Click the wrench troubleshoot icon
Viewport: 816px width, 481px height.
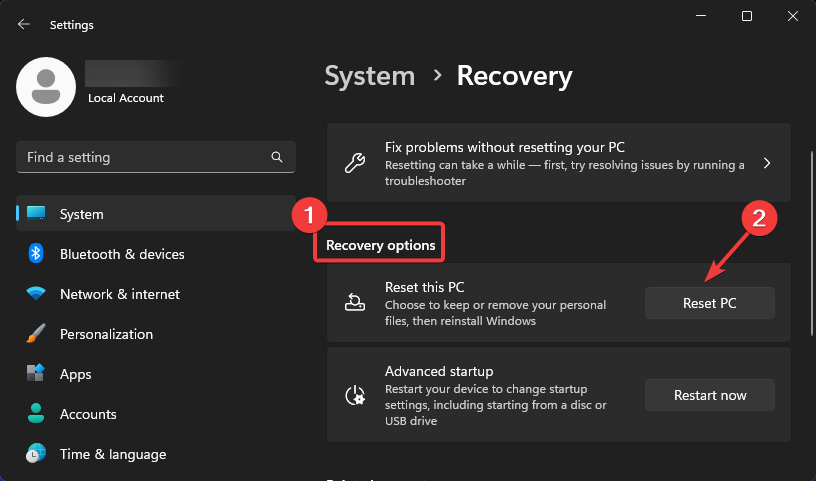click(x=354, y=163)
